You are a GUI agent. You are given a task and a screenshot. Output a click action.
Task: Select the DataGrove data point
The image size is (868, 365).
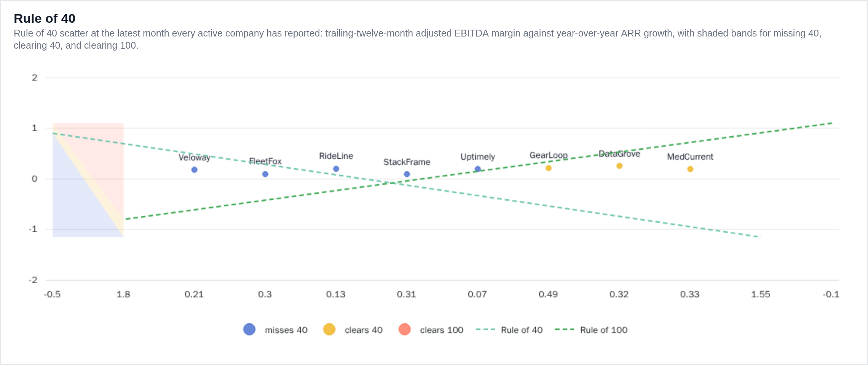tap(619, 166)
